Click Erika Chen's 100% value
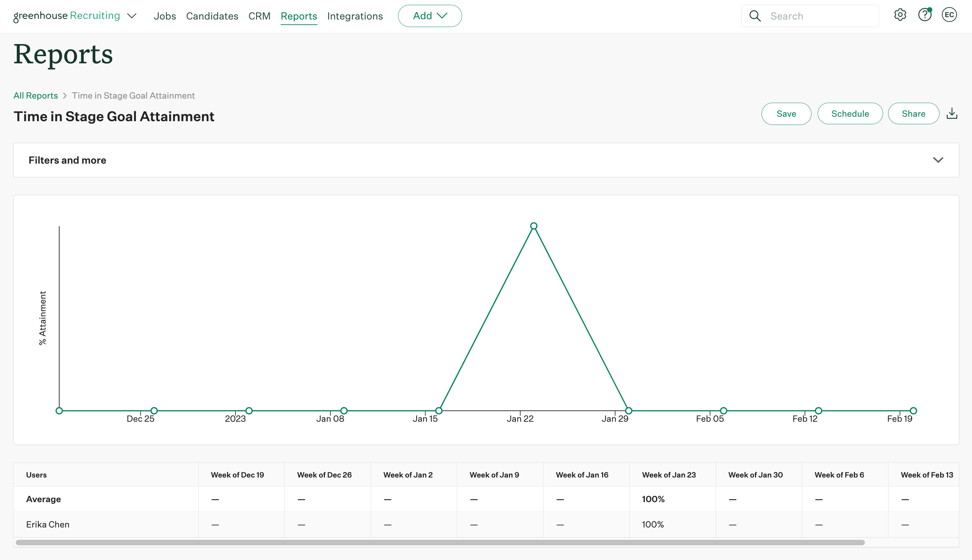The image size is (972, 560). click(x=653, y=524)
